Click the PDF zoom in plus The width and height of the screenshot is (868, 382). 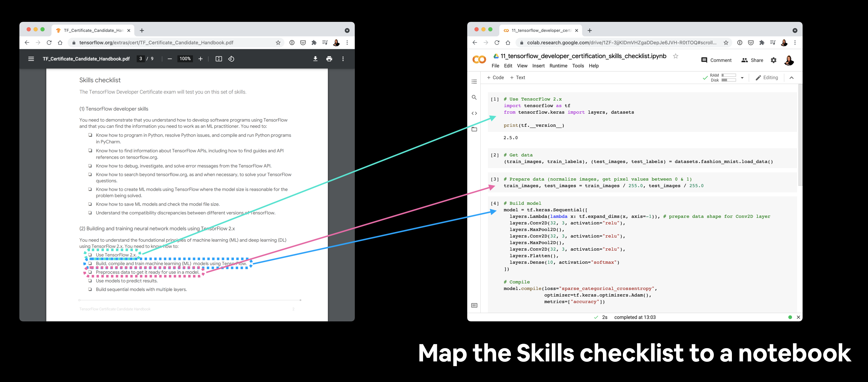tap(200, 59)
